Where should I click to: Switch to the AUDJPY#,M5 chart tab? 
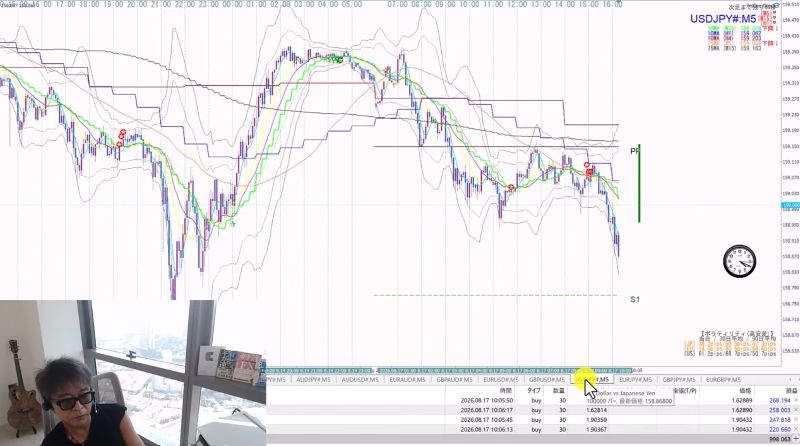(x=313, y=380)
